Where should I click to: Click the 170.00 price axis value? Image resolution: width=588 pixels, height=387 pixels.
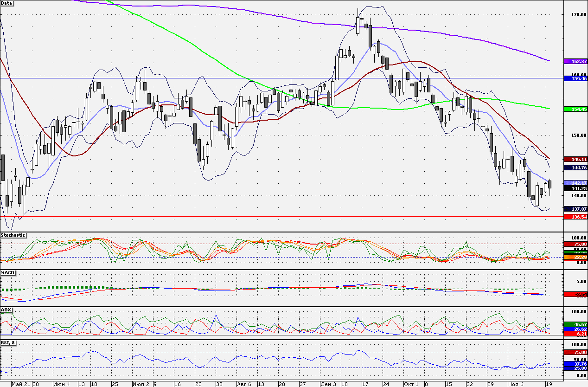(x=579, y=15)
